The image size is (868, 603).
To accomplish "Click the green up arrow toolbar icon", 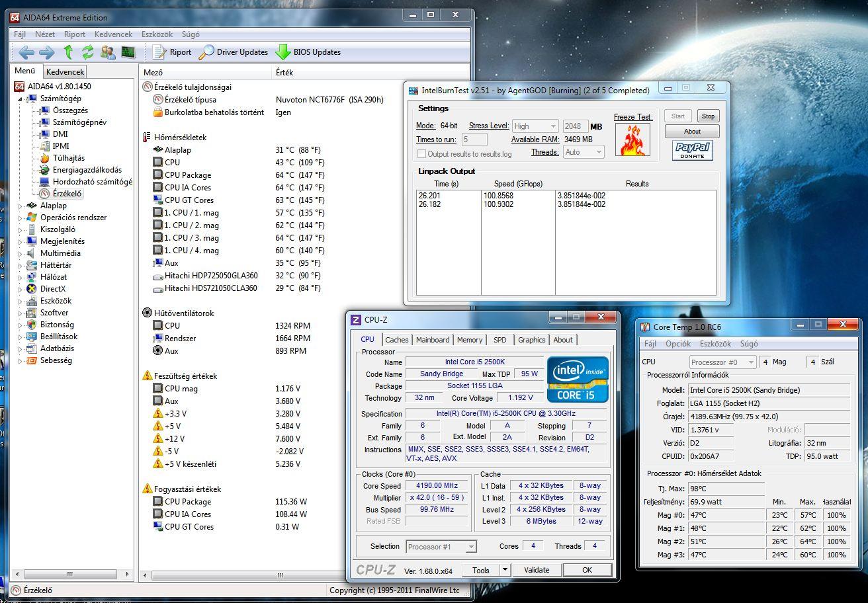I will click(x=68, y=52).
